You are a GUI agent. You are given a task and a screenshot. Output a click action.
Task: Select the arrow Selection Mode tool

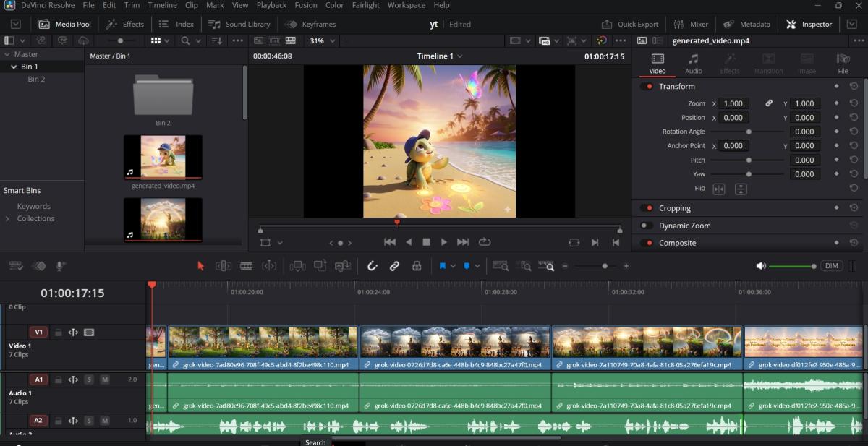[201, 266]
